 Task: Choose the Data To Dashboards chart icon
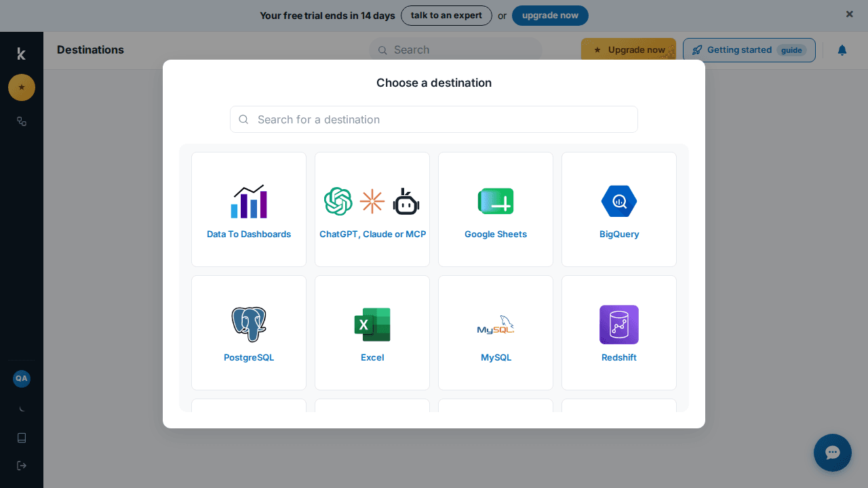[249, 201]
